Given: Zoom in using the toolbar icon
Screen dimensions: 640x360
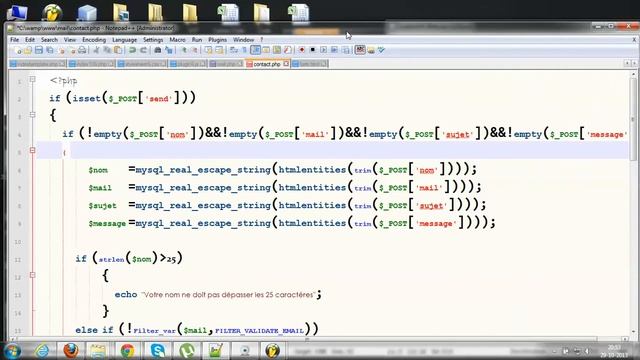Looking at the screenshot, I should (x=184, y=50).
